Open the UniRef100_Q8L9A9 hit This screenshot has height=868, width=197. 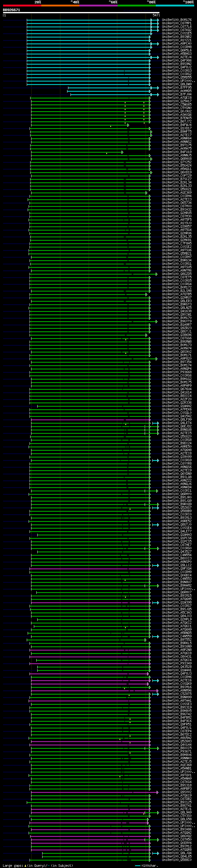pyautogui.click(x=176, y=813)
